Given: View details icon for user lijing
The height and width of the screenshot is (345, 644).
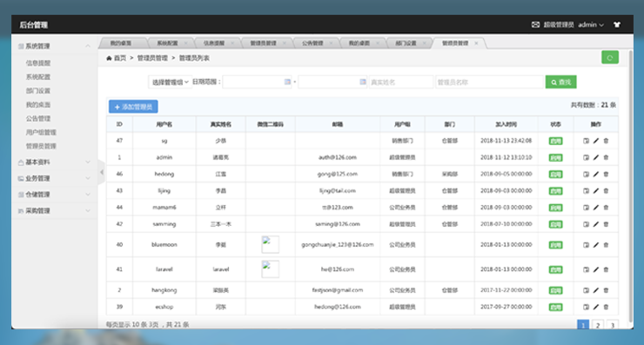Looking at the screenshot, I should pos(586,191).
